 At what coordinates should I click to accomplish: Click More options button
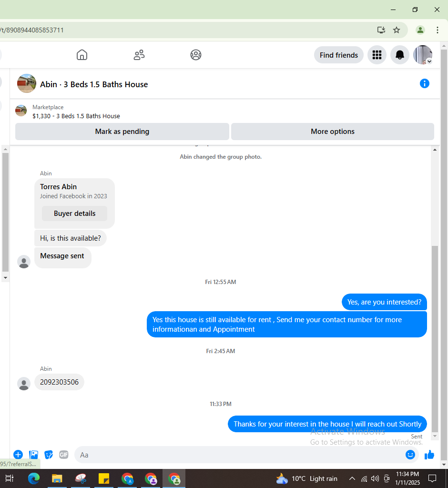point(333,132)
